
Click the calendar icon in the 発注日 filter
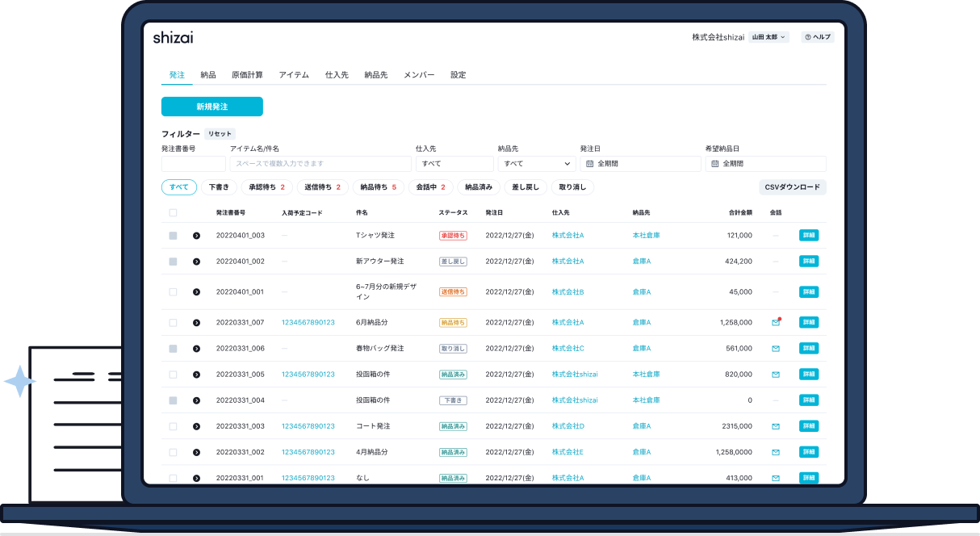[590, 164]
